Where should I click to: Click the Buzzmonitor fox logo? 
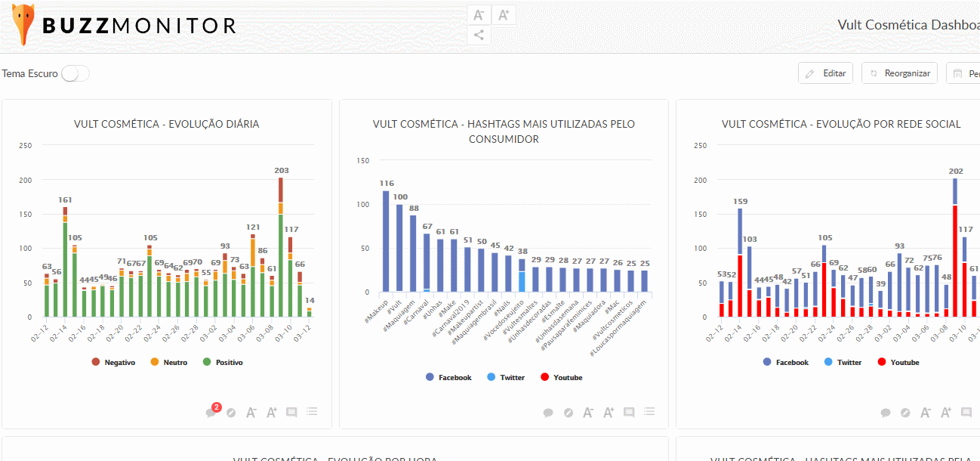coord(23,25)
